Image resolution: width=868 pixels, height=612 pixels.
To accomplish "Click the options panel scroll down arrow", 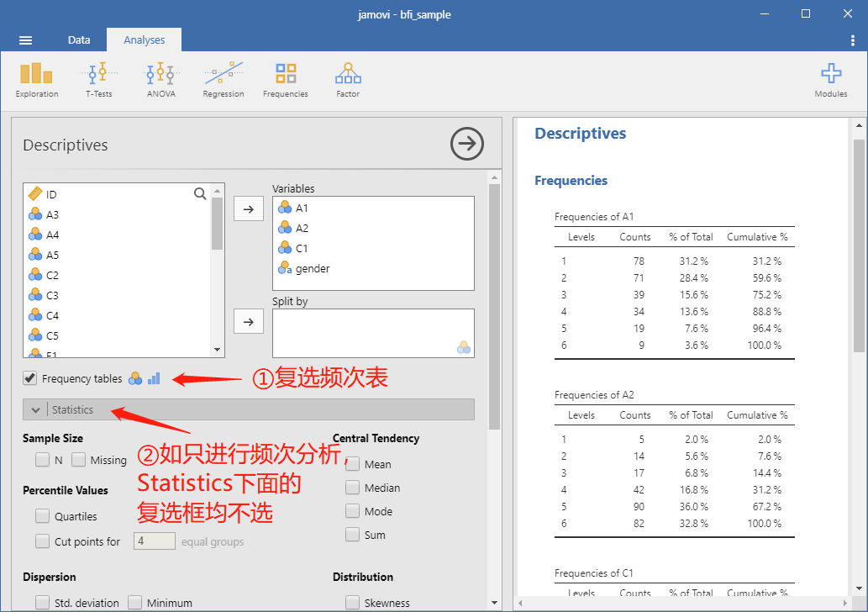I will (x=494, y=603).
